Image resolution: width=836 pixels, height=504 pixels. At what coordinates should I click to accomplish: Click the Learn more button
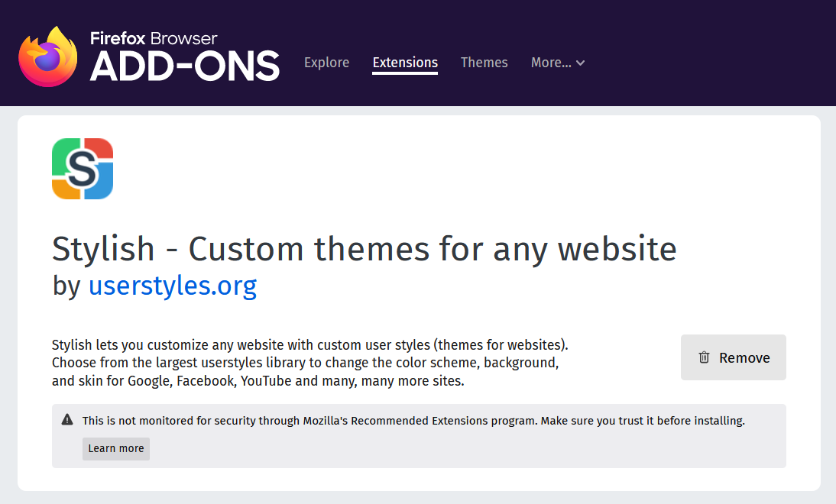coord(115,448)
